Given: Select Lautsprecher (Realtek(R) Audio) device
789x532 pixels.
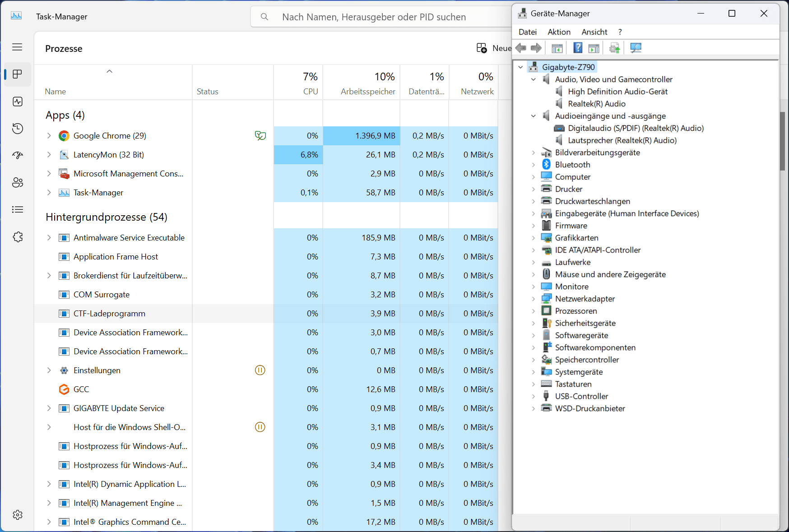Looking at the screenshot, I should click(x=622, y=140).
